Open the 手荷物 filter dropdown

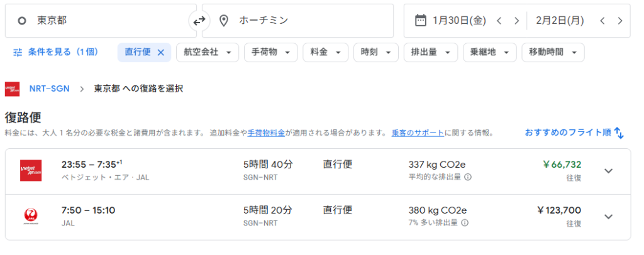click(270, 52)
